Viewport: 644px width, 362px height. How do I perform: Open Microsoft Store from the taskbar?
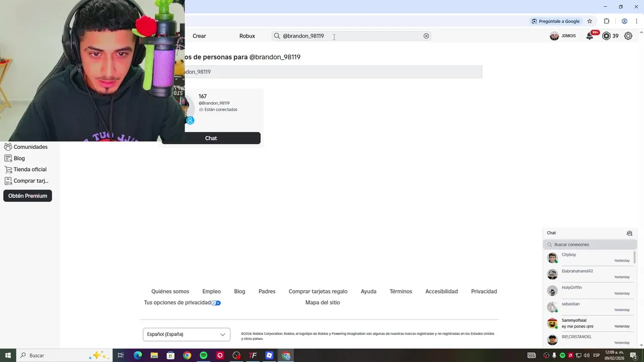pyautogui.click(x=171, y=355)
